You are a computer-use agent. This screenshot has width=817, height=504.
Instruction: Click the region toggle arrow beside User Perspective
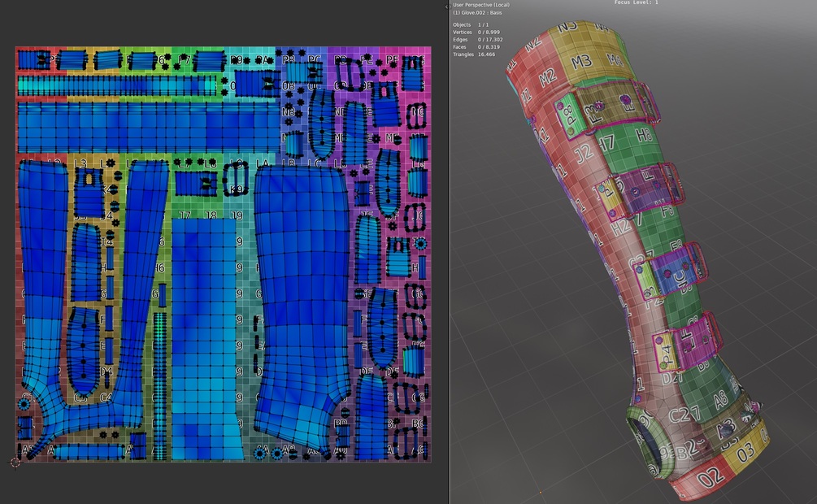coord(447,7)
